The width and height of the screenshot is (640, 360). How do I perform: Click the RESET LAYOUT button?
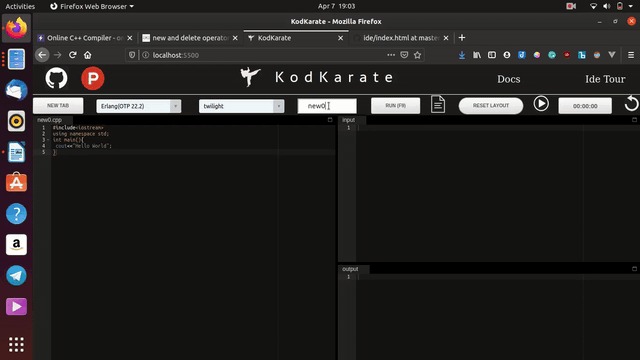(491, 105)
